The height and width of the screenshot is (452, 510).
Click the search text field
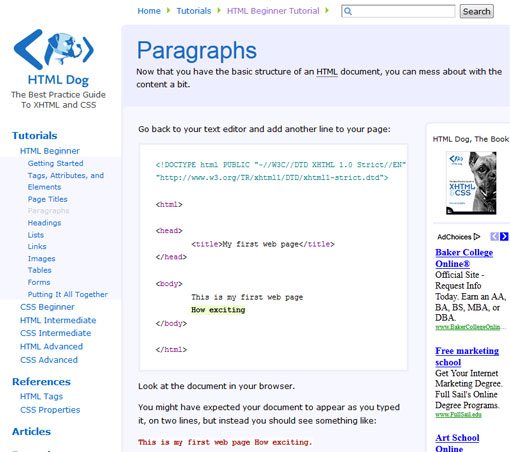(x=398, y=11)
